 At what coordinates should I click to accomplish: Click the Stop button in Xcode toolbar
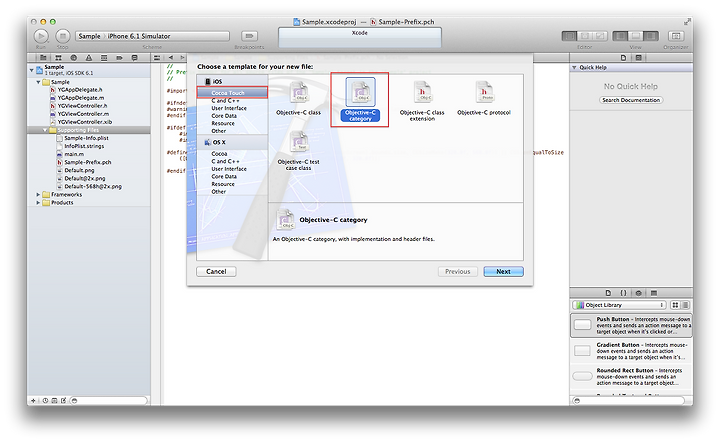(62, 36)
